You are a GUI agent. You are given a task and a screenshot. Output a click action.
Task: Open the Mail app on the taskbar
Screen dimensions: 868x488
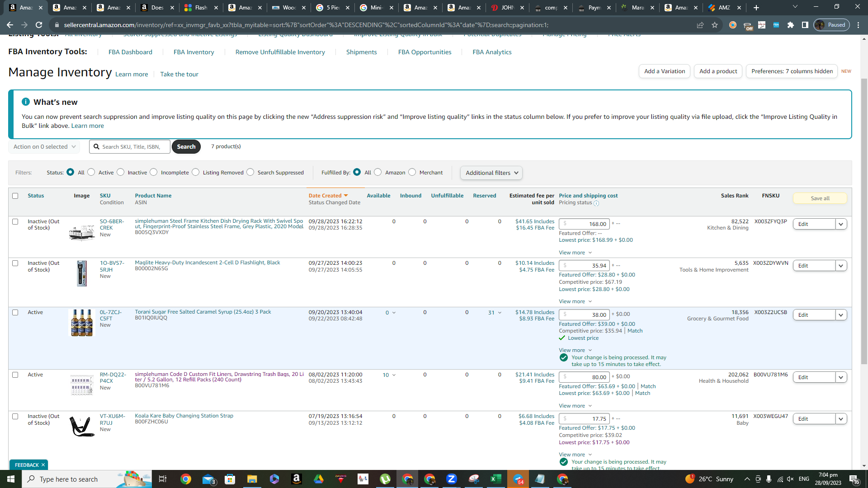point(208,479)
